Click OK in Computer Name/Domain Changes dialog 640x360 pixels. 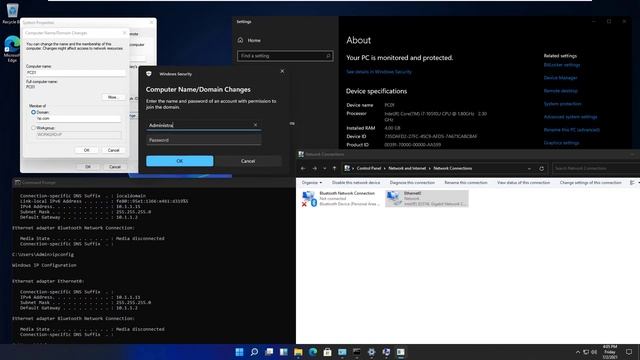86,150
